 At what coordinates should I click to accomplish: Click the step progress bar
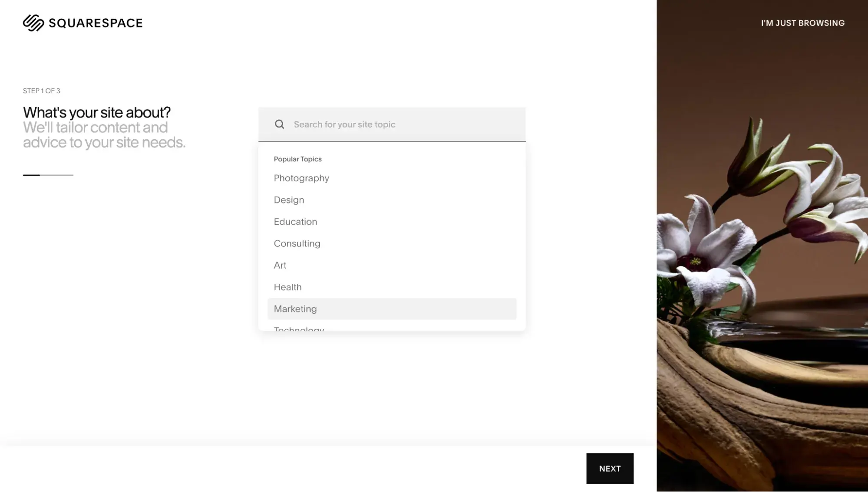coord(48,175)
